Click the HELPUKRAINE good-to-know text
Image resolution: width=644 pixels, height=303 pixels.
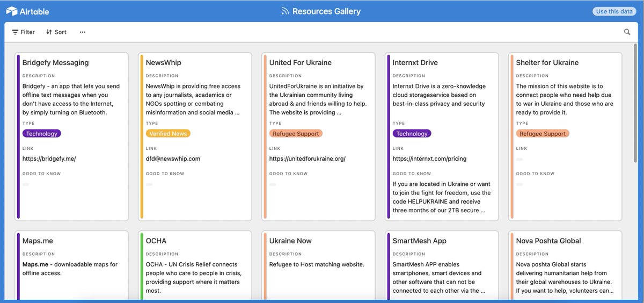442,197
